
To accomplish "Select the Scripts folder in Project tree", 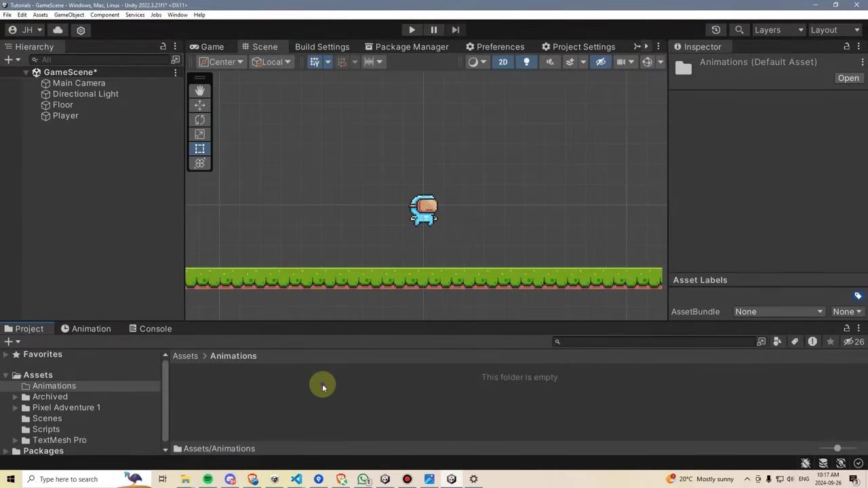I will point(46,429).
